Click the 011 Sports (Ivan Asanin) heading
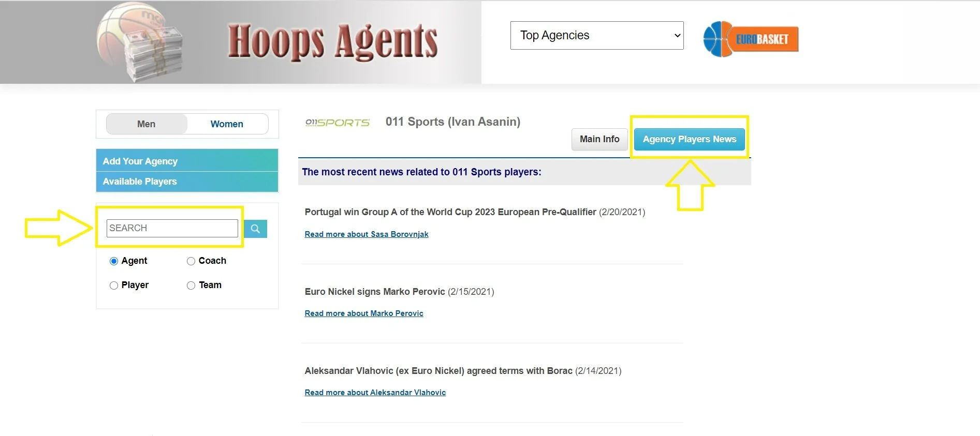This screenshot has height=436, width=980. pos(453,122)
